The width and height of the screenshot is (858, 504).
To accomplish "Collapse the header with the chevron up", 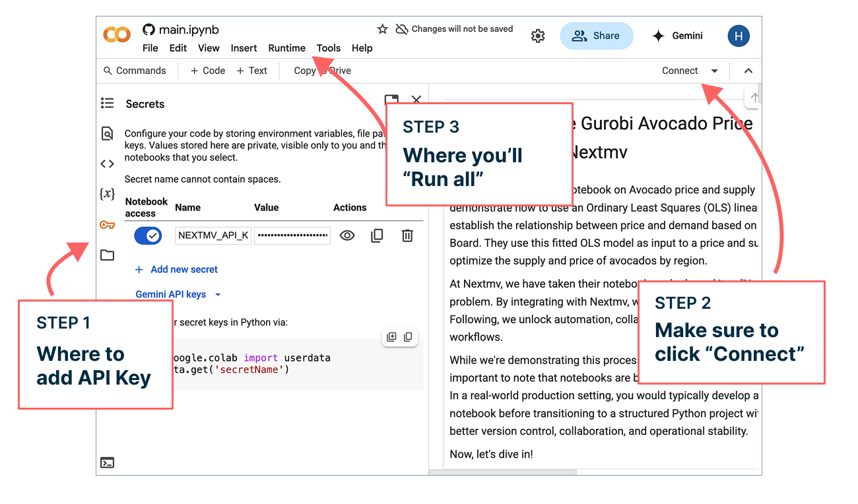I will (x=748, y=71).
